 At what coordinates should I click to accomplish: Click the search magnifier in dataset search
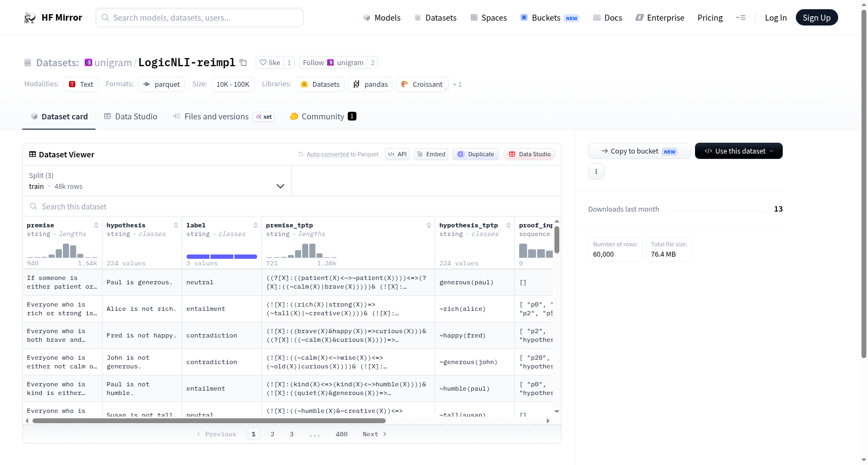[x=34, y=206]
